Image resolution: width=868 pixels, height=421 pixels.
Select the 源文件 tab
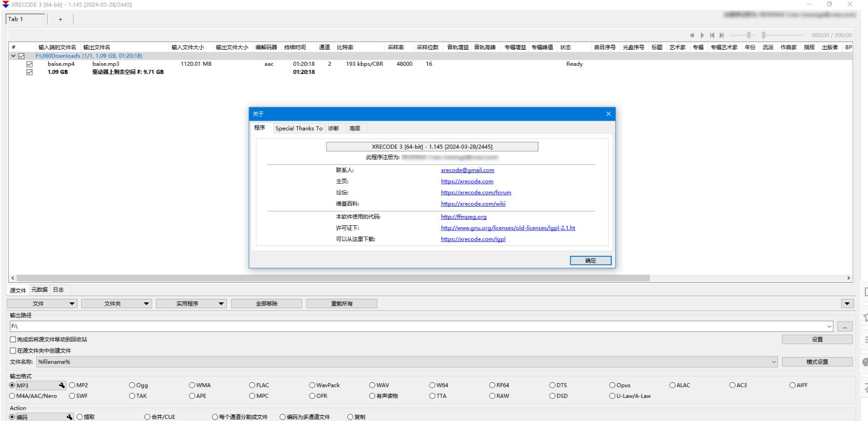click(x=18, y=291)
